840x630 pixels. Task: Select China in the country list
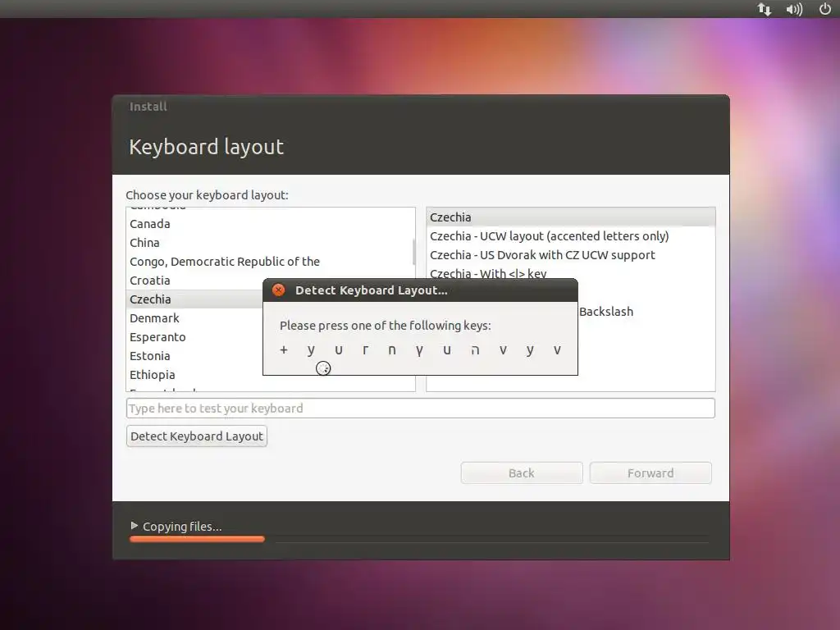pos(269,243)
